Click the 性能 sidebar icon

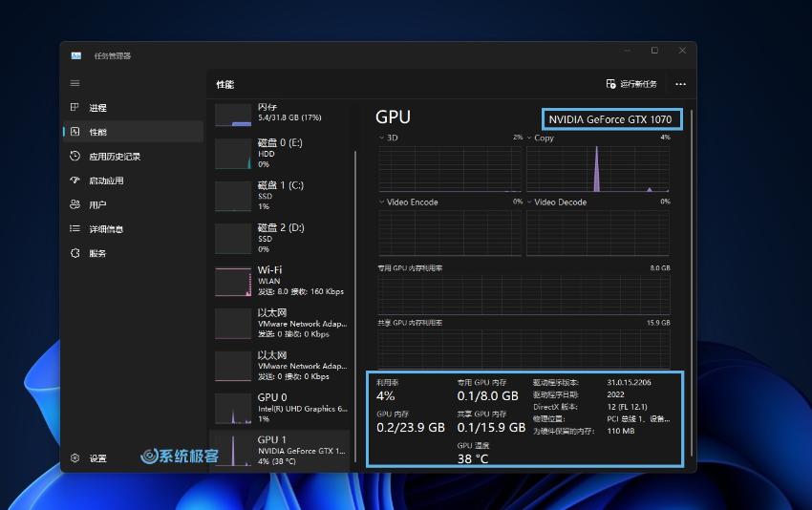75,132
